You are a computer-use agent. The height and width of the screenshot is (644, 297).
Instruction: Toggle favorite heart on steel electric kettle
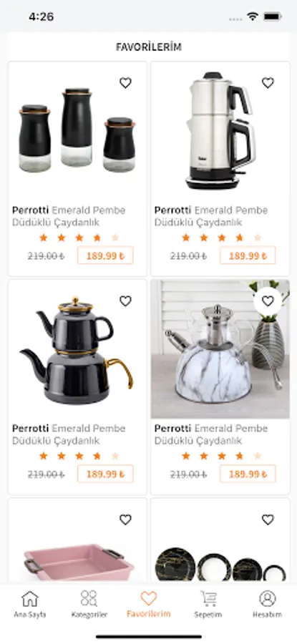coord(268,83)
